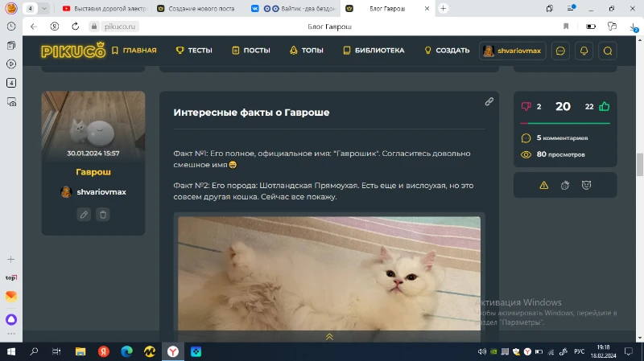Open the ПОСТЫ section
The image size is (644, 361).
point(251,51)
